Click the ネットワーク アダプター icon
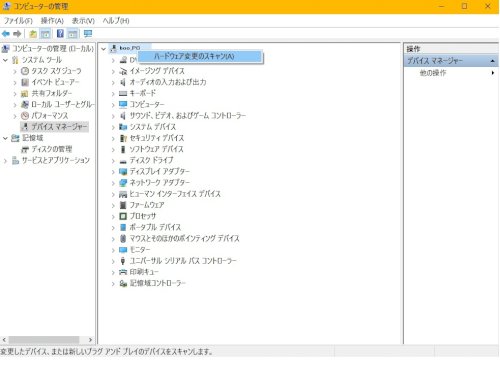This screenshot has width=500, height=366. [x=123, y=183]
